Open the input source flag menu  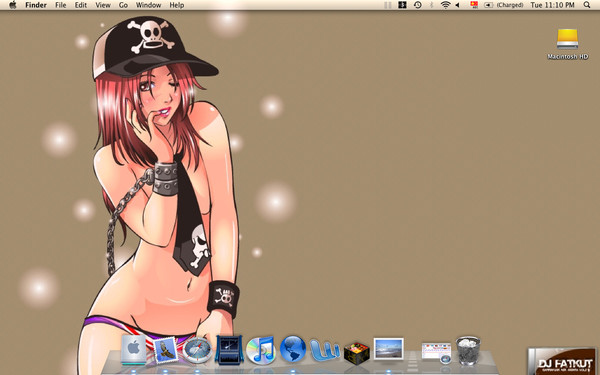474,5
